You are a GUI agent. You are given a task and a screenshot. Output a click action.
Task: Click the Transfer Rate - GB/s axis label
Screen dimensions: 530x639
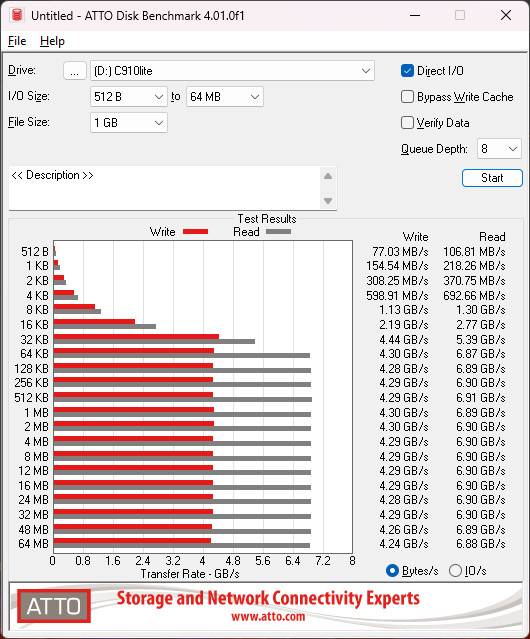point(190,574)
